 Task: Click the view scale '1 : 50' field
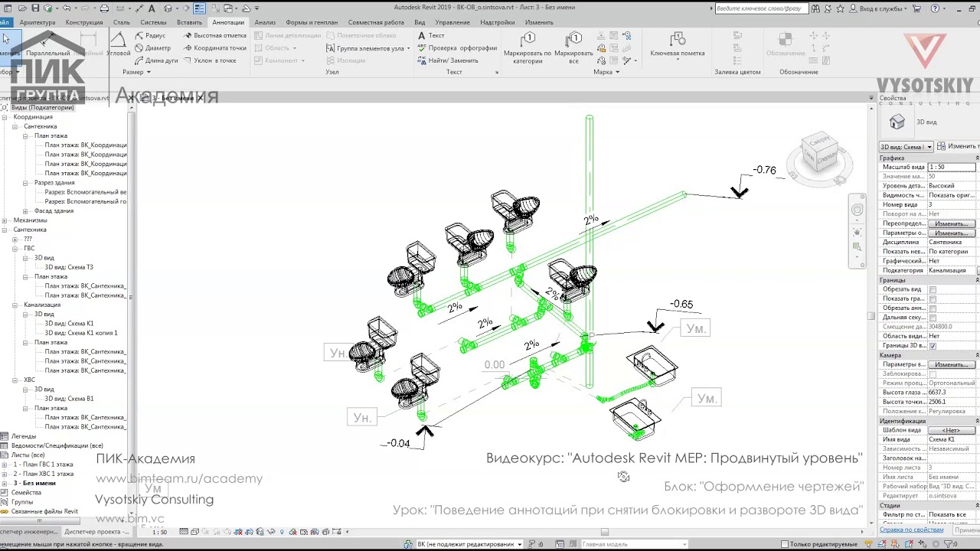pos(952,167)
